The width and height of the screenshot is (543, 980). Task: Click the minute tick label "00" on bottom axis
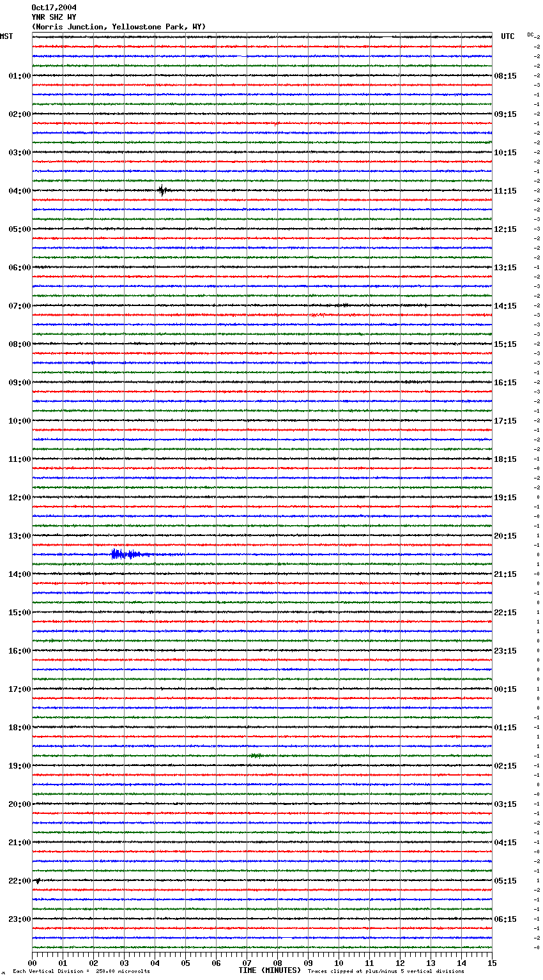[32, 963]
